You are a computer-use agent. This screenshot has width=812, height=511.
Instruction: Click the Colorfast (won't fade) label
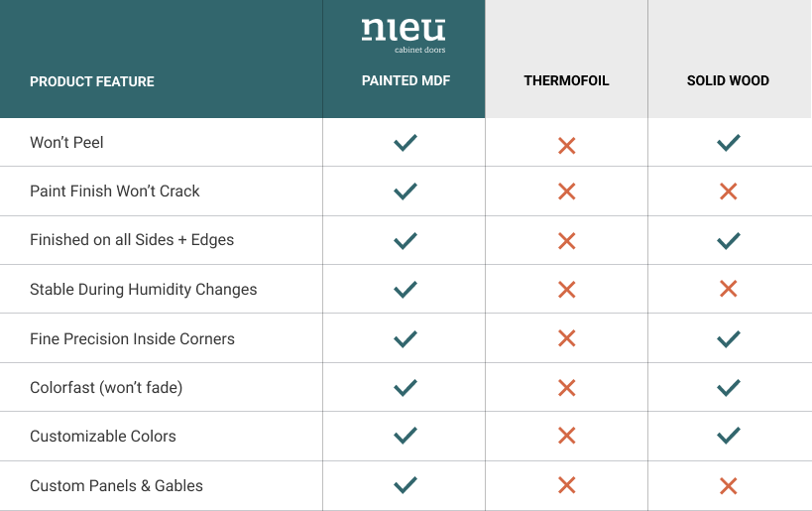(106, 388)
